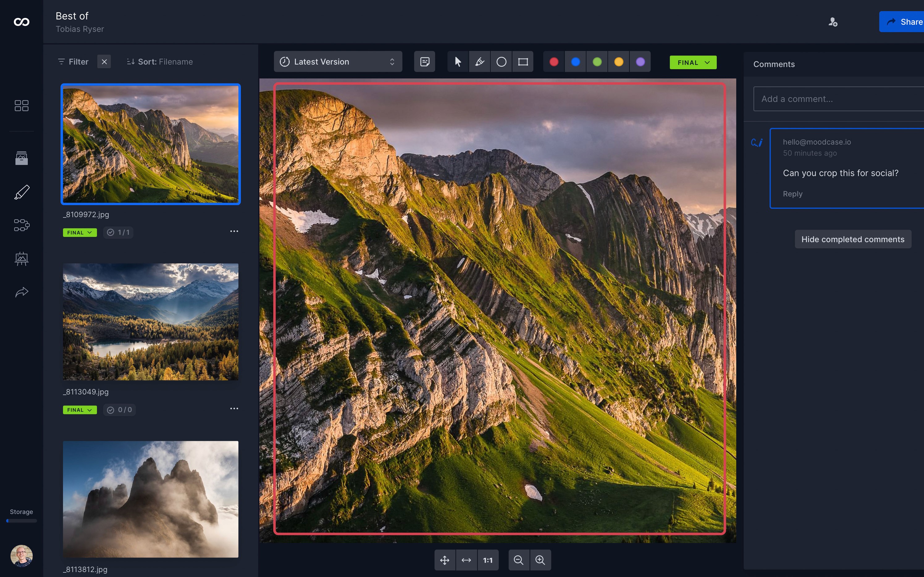
Task: Click the zoom in magnifier
Action: point(540,560)
